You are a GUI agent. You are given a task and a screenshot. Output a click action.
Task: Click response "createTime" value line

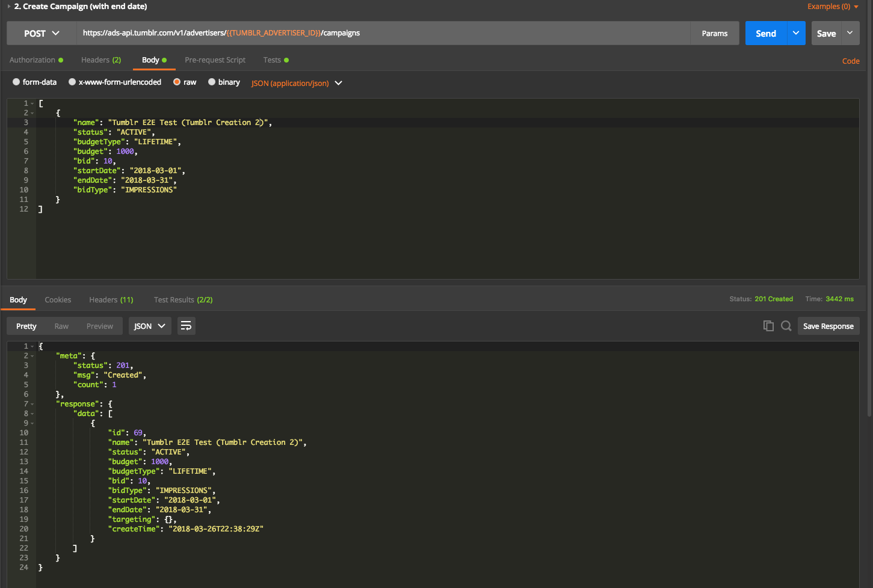185,529
